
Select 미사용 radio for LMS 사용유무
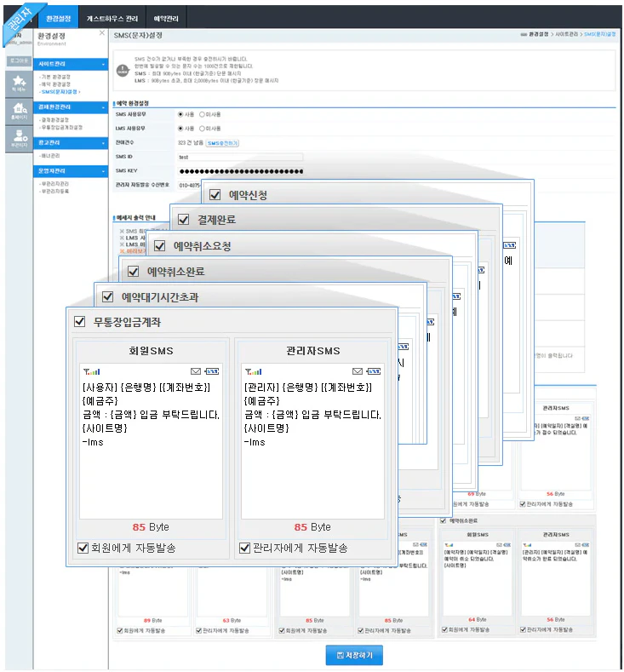pyautogui.click(x=202, y=129)
